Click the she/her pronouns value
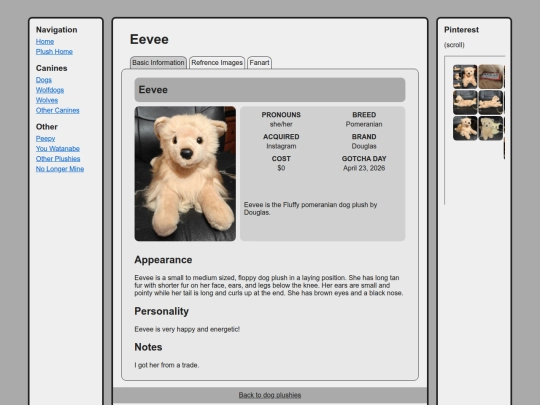 tap(281, 124)
